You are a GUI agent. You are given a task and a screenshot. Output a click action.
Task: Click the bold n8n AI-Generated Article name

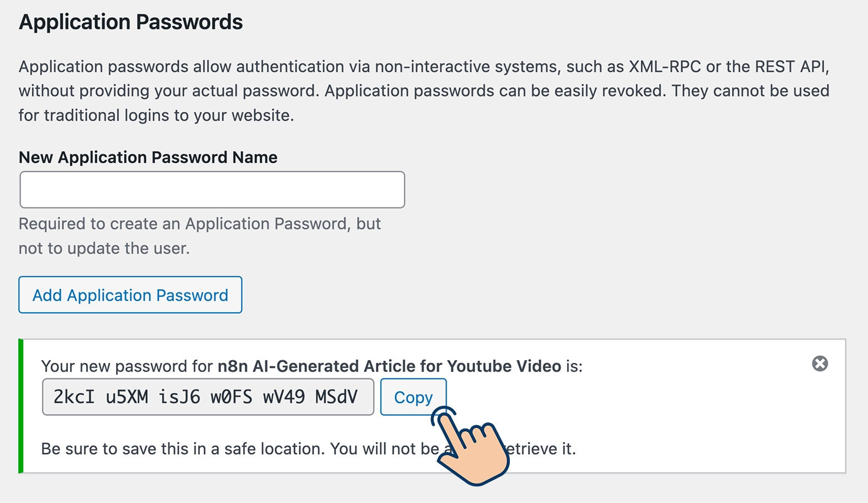pos(389,366)
